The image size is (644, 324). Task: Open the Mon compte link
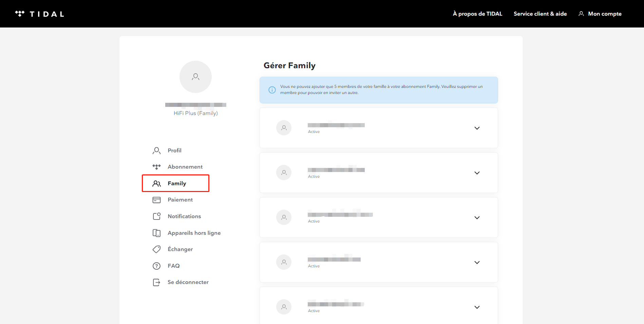tap(605, 14)
